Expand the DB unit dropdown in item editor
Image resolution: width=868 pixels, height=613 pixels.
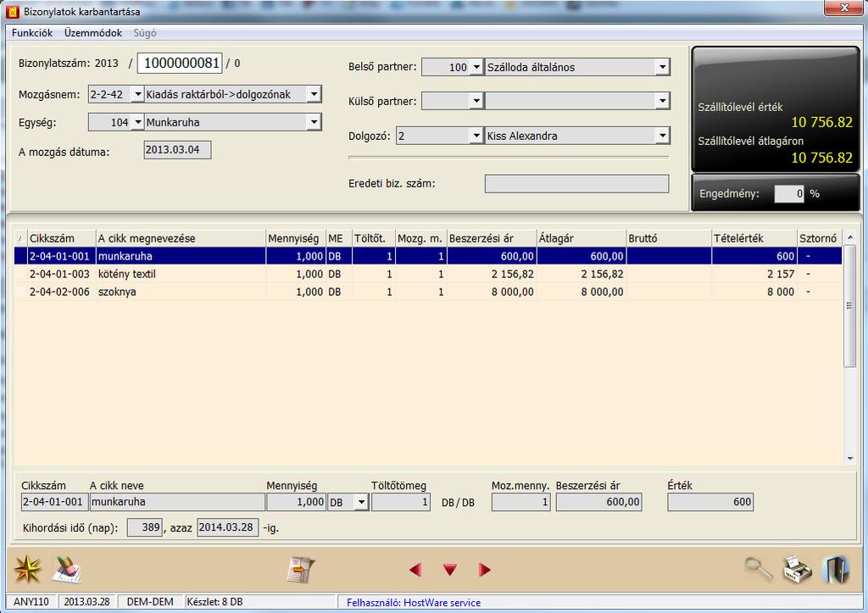[361, 502]
